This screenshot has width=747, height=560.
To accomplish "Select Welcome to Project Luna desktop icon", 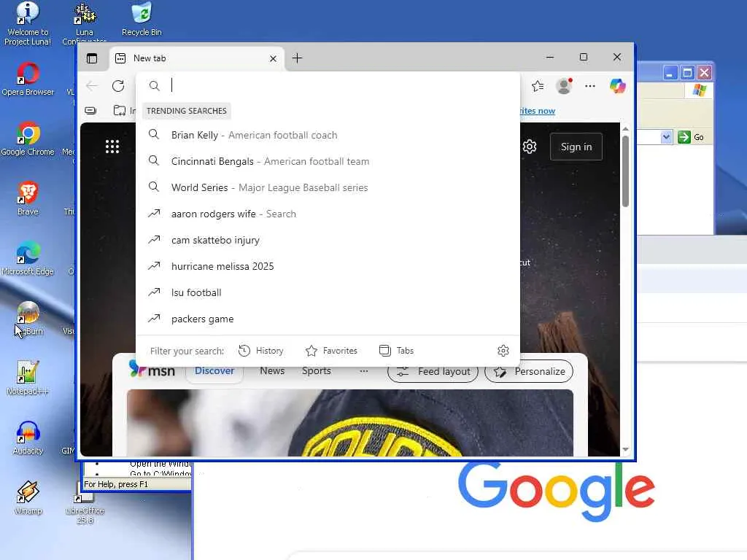I will [x=28, y=23].
